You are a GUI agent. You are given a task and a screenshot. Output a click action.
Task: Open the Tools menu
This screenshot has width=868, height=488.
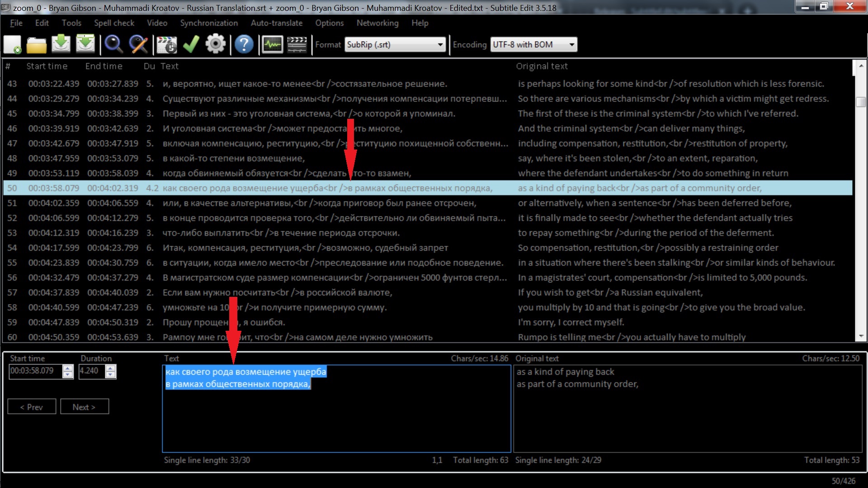pos(71,23)
